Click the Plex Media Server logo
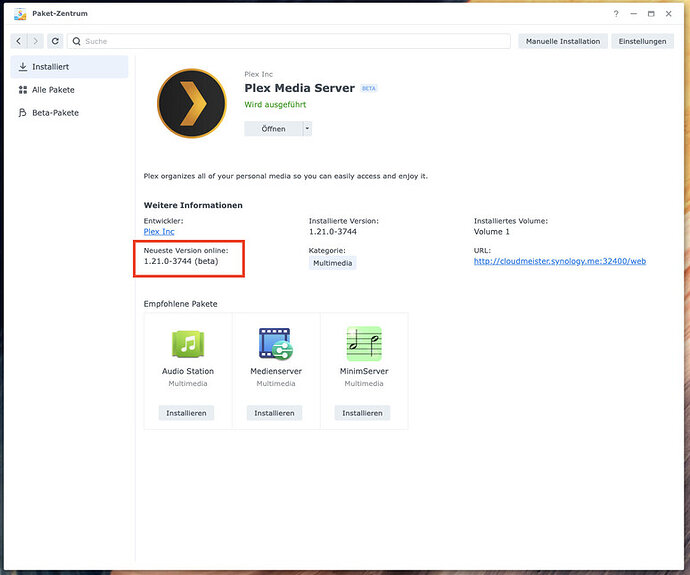The image size is (690, 575). 191,103
